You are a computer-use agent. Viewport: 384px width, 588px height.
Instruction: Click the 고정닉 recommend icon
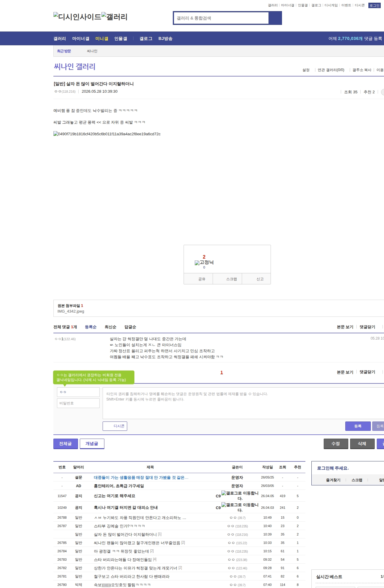[x=204, y=262]
